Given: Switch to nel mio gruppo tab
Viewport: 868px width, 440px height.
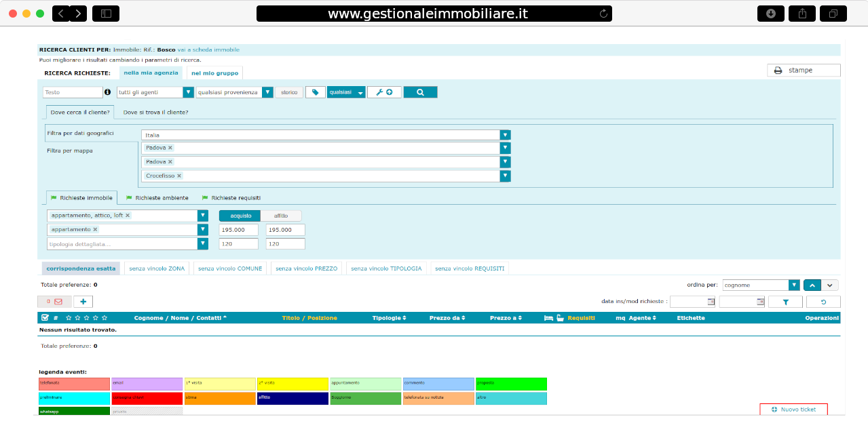Looking at the screenshot, I should [x=214, y=73].
